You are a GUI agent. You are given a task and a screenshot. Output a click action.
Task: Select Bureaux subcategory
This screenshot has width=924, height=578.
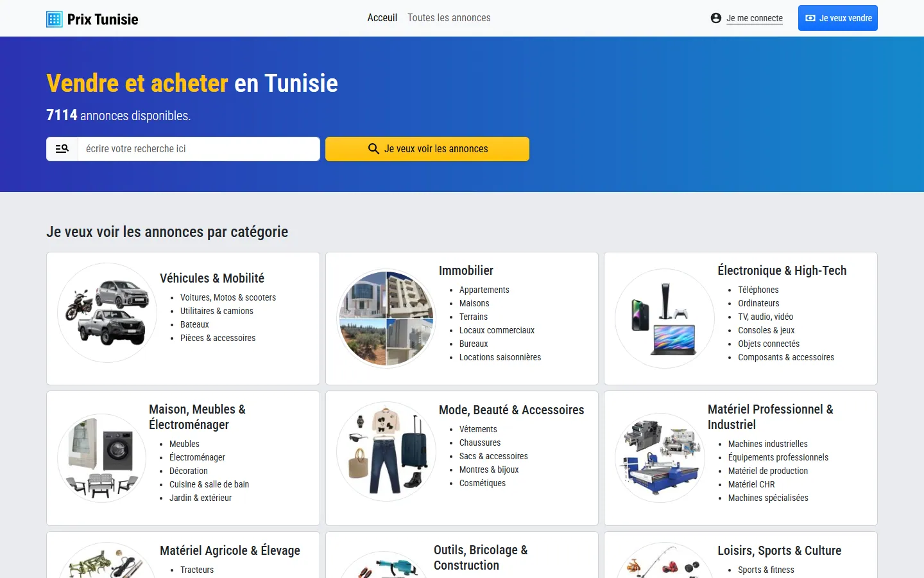(x=474, y=344)
